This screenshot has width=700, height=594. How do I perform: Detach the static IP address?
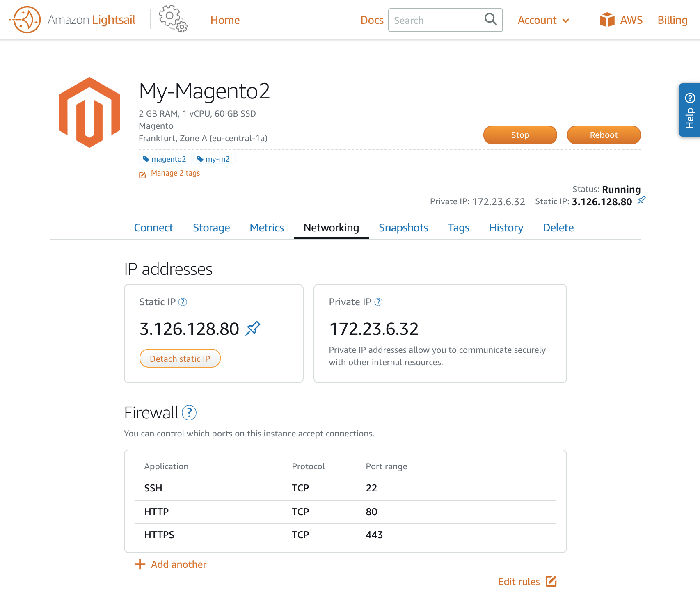pyautogui.click(x=180, y=358)
